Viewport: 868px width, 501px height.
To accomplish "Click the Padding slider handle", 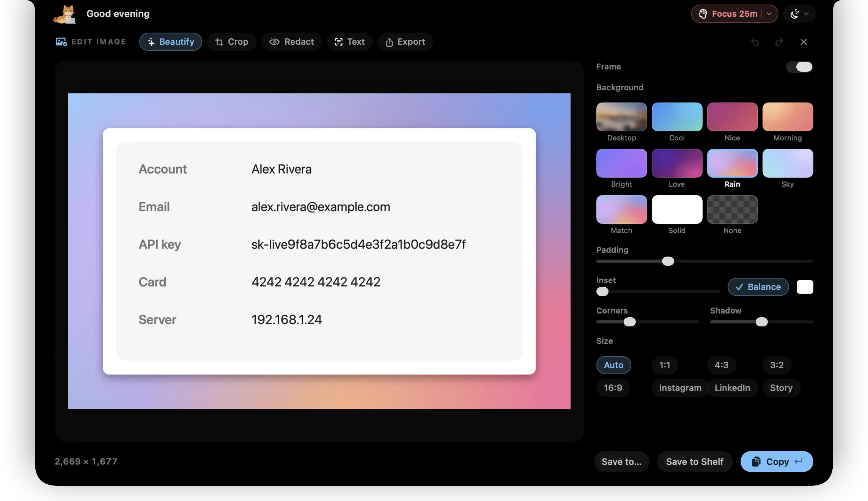I will click(x=668, y=261).
